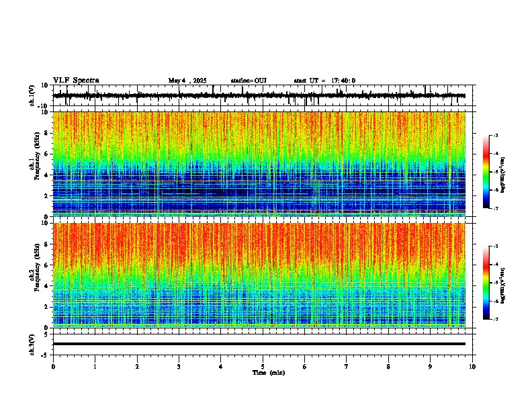Screen dimensions: 532x411
Task: Click the Time axis tick label "1"
Action: pos(95,367)
